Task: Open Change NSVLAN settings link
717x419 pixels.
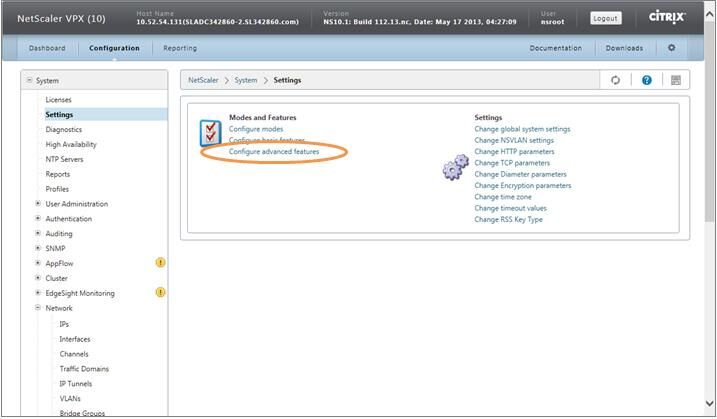Action: click(x=514, y=140)
